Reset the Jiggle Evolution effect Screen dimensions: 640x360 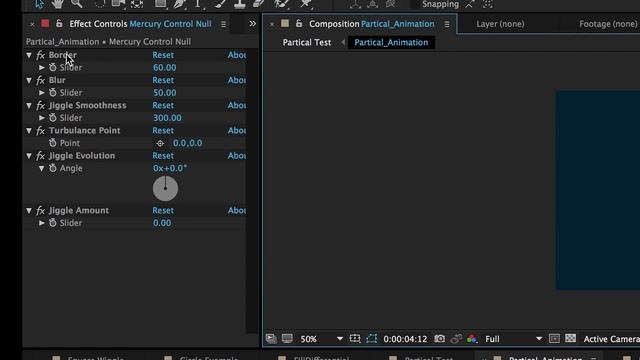(163, 156)
